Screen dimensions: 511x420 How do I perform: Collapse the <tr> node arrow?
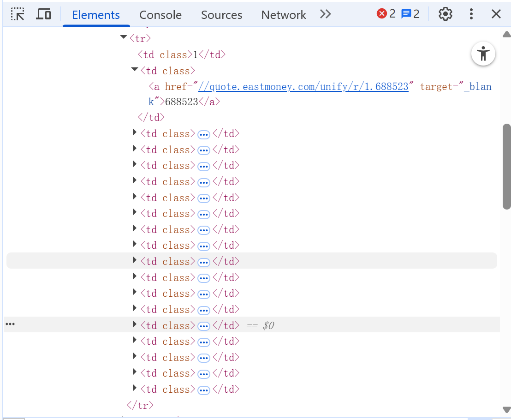[124, 37]
